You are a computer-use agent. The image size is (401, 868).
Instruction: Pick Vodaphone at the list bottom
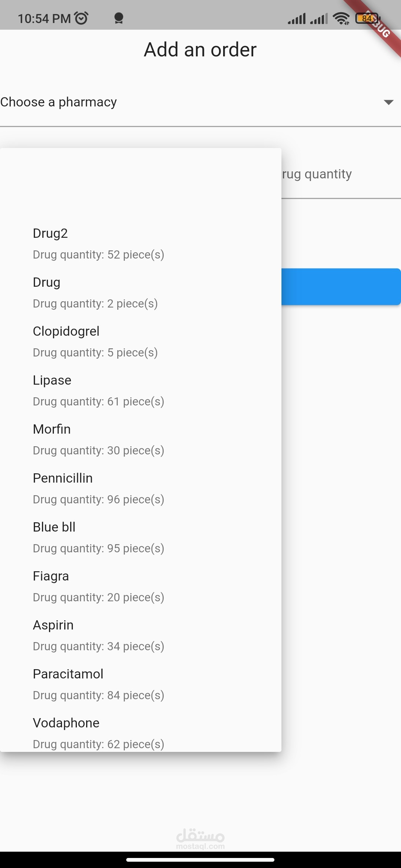(x=98, y=733)
